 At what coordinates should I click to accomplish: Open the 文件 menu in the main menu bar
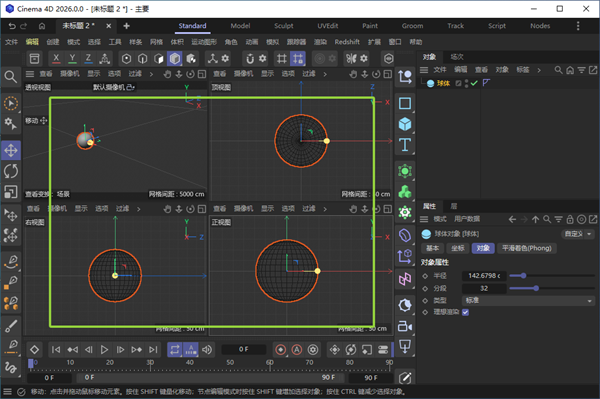click(x=11, y=42)
